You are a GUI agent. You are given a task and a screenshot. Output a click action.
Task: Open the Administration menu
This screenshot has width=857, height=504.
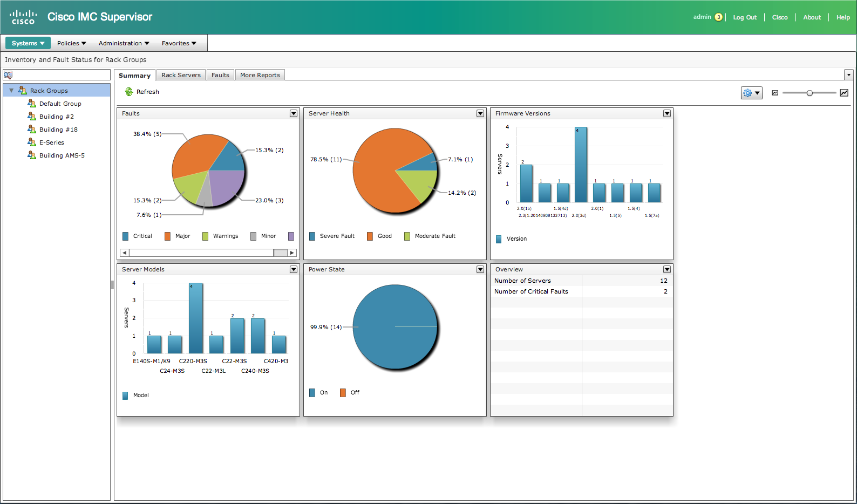point(124,43)
